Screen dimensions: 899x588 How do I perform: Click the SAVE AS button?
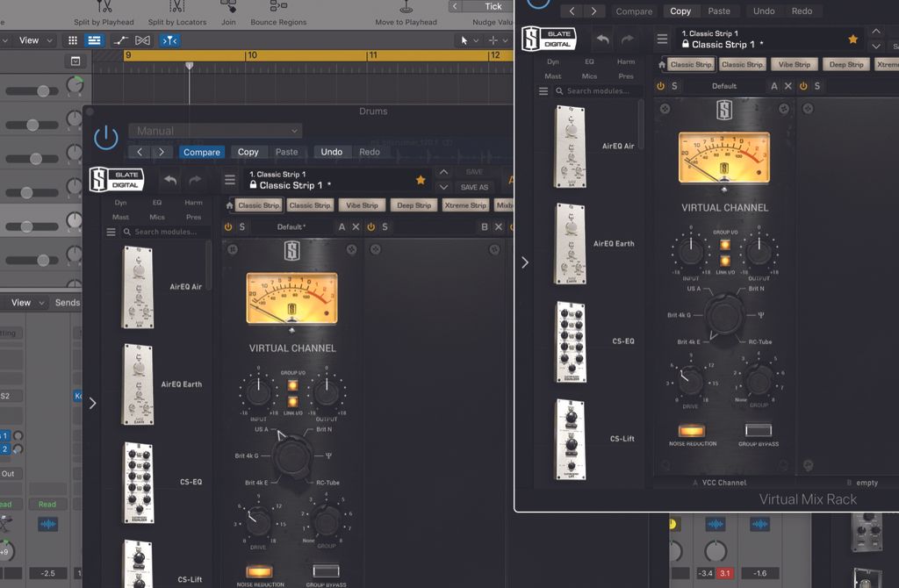tap(475, 188)
